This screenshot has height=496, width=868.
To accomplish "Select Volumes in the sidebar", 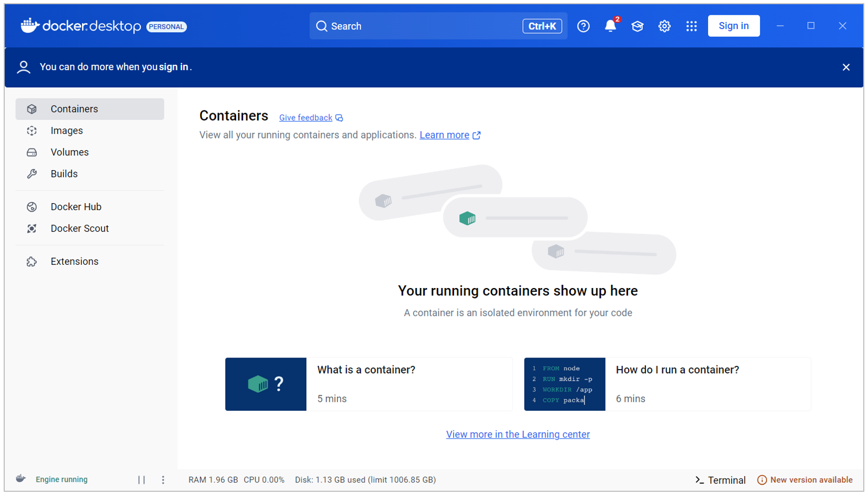I will click(x=69, y=152).
